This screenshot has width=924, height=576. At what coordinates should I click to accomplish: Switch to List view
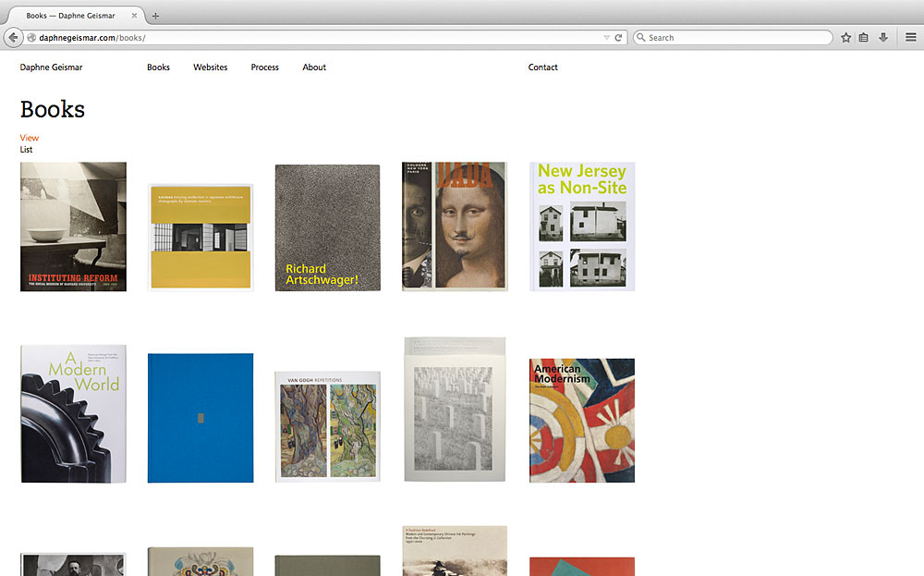click(x=26, y=150)
